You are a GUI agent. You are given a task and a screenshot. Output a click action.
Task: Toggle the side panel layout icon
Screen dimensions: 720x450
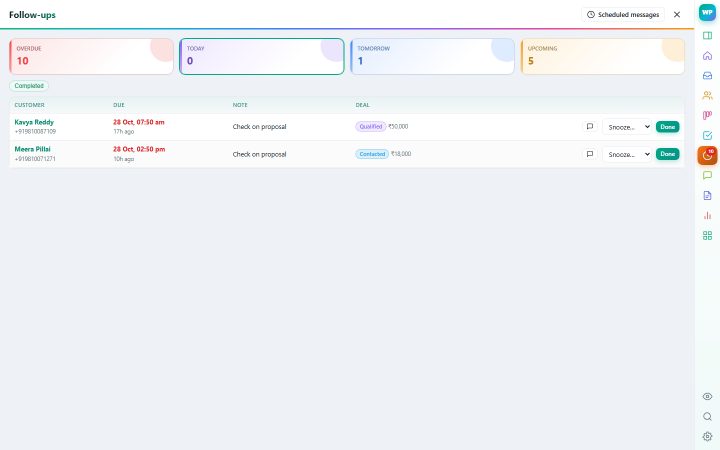pos(707,35)
